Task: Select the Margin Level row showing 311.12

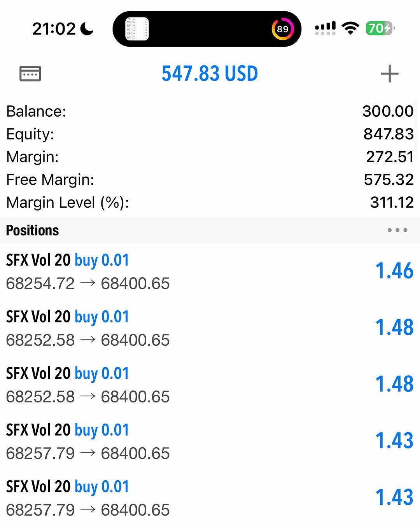Action: click(210, 203)
